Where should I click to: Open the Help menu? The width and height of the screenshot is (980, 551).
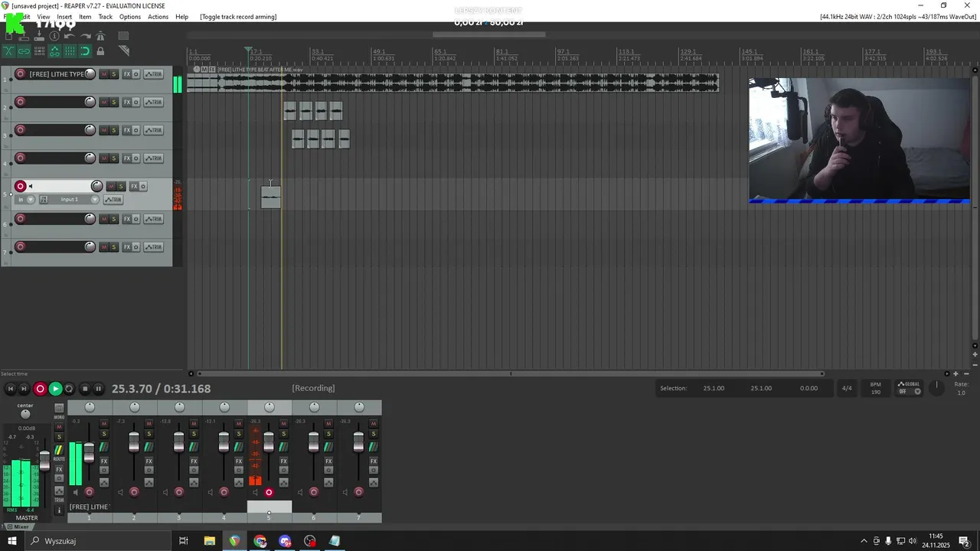tap(181, 17)
